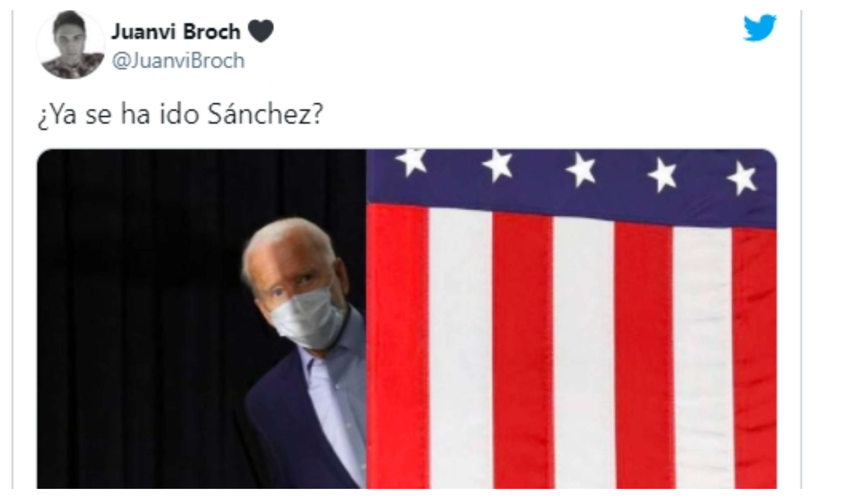This screenshot has height=499, width=868.
Task: Click the second white star on the flag
Action: (497, 167)
